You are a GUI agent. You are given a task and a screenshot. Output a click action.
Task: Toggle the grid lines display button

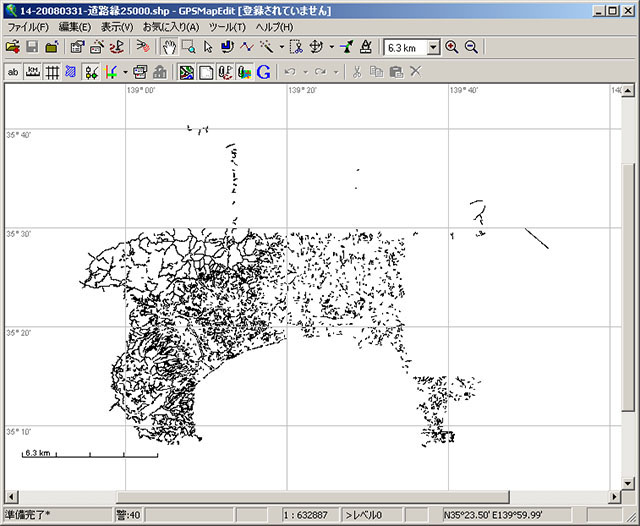coord(51,72)
